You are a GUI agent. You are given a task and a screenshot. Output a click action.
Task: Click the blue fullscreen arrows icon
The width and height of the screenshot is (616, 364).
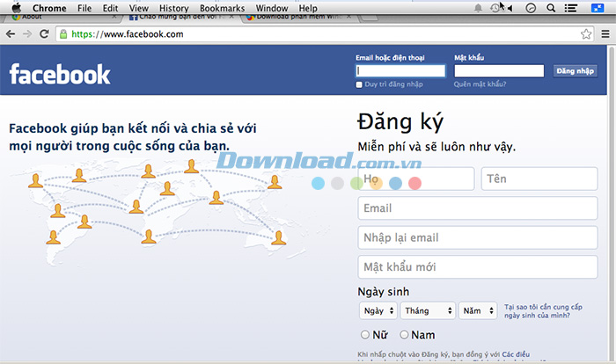(x=598, y=8)
